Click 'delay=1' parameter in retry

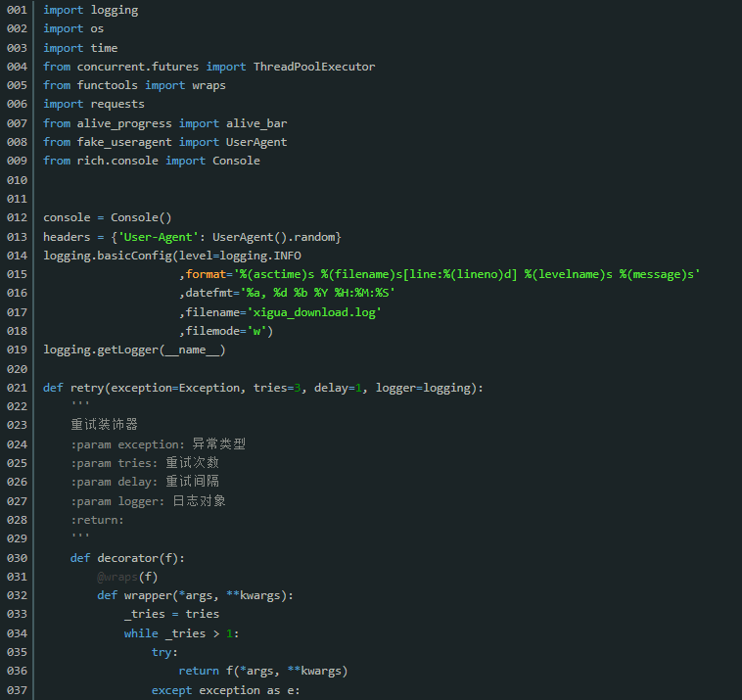pyautogui.click(x=338, y=388)
